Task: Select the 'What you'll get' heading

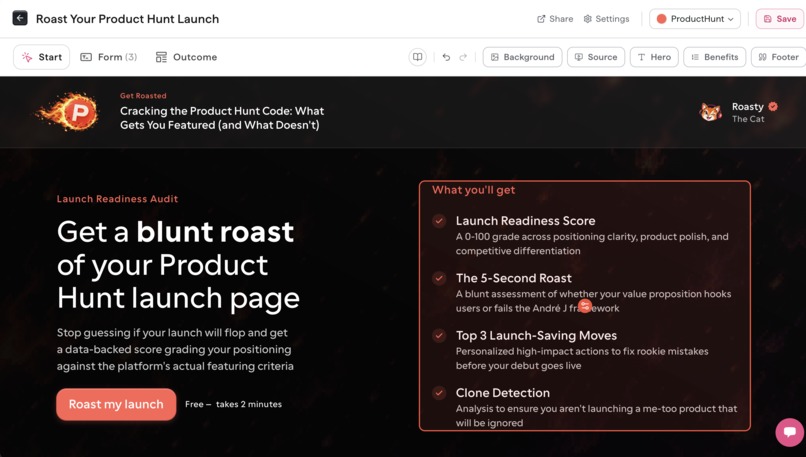Action: 473,190
